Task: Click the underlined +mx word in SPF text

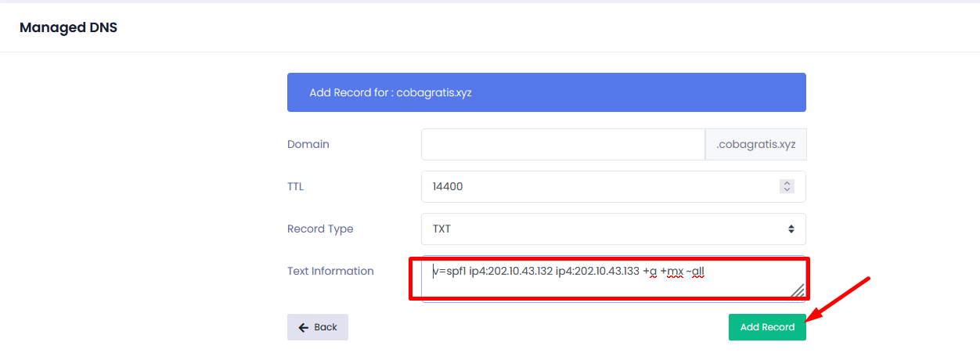Action: (x=672, y=272)
